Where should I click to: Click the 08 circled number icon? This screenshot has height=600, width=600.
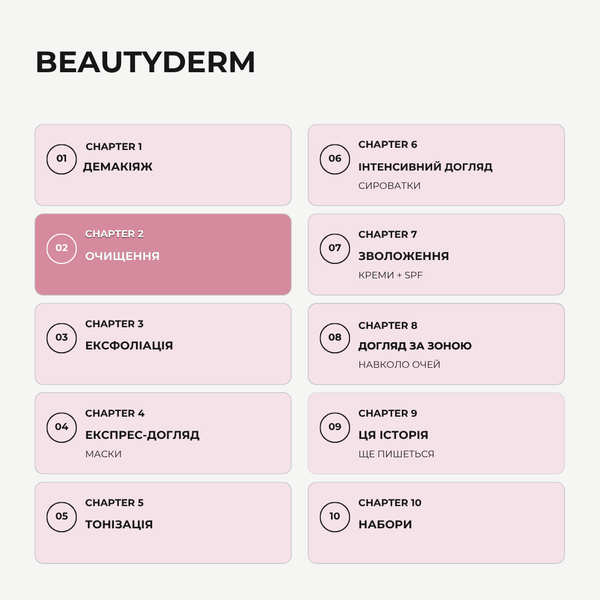pos(335,338)
